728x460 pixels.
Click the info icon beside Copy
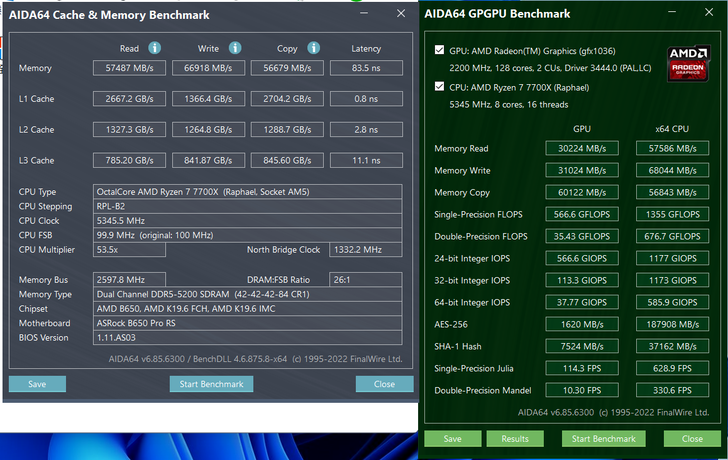311,48
